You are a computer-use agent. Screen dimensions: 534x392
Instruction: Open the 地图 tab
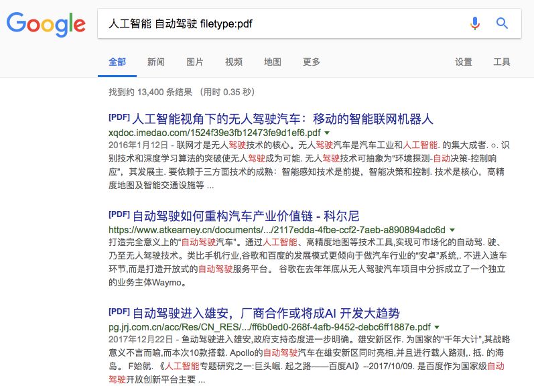coord(273,62)
